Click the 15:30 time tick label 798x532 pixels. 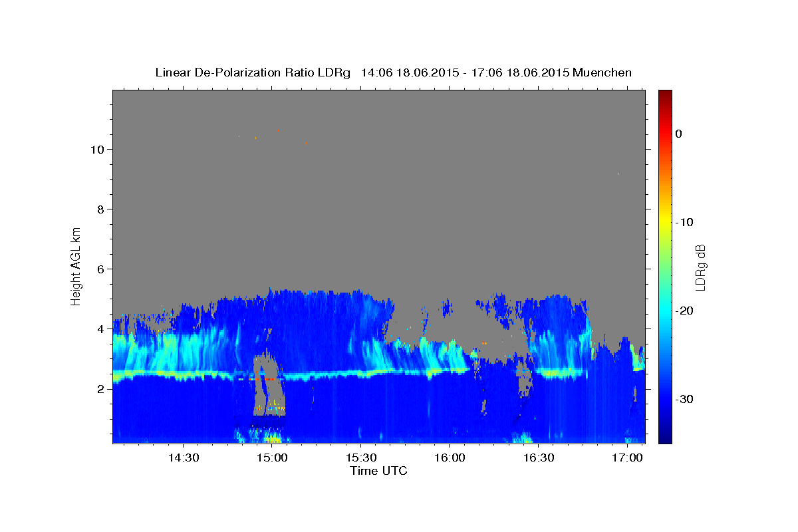click(360, 458)
